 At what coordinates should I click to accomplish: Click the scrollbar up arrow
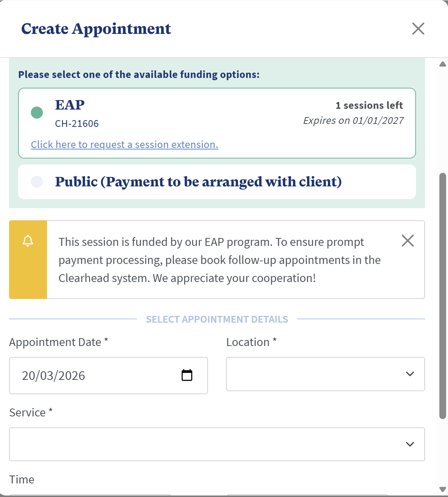click(x=443, y=64)
